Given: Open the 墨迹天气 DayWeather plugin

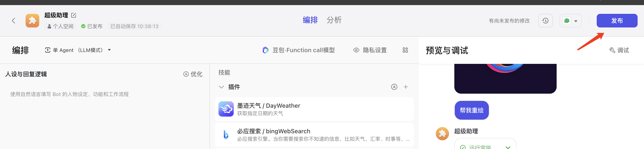Looking at the screenshot, I should pos(314,109).
